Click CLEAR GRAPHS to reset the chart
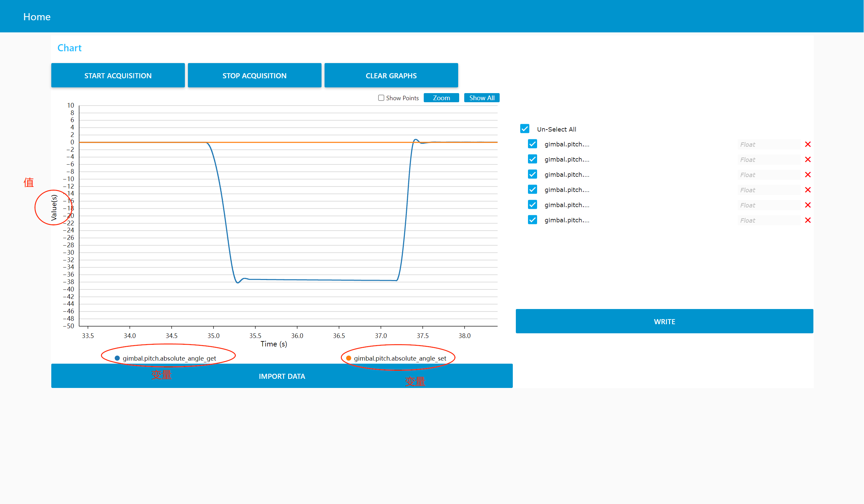This screenshot has height=504, width=864. coord(391,75)
